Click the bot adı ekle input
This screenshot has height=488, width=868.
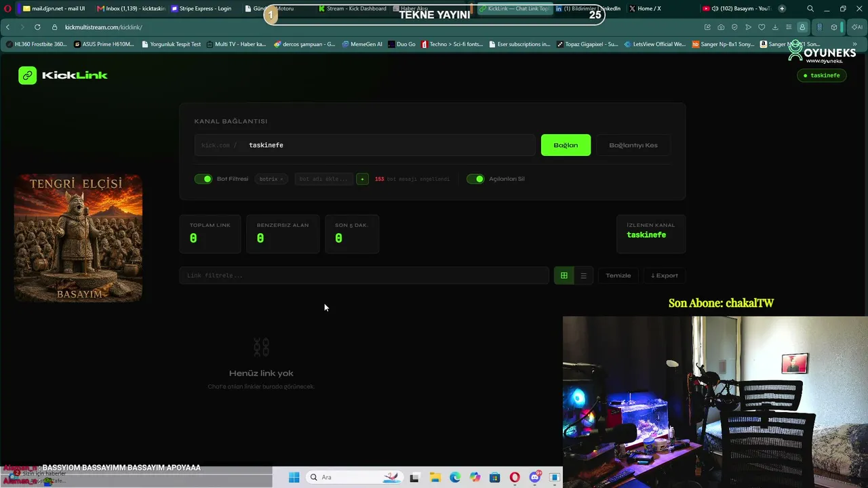[x=323, y=179]
